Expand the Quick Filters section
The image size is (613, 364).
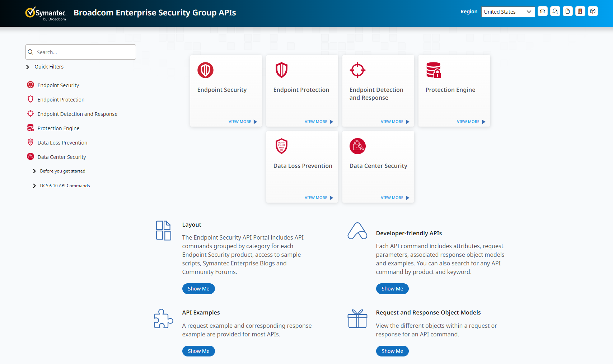[x=28, y=67]
